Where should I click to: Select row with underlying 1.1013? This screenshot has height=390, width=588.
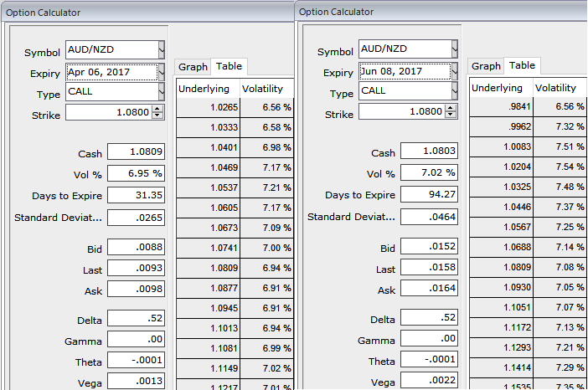click(x=235, y=329)
